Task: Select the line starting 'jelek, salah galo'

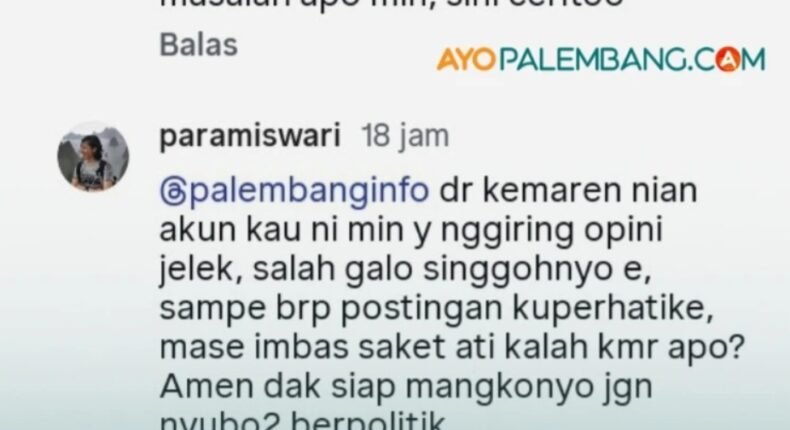Action: [x=406, y=270]
